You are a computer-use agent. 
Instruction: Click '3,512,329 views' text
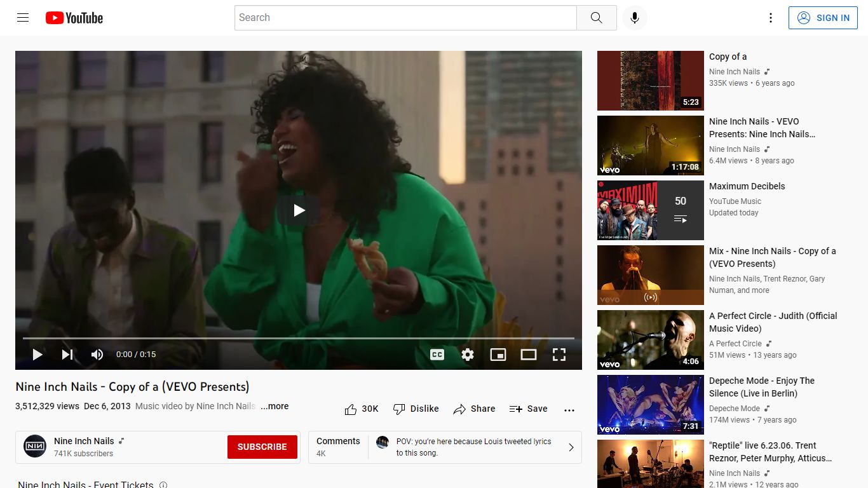coord(47,406)
